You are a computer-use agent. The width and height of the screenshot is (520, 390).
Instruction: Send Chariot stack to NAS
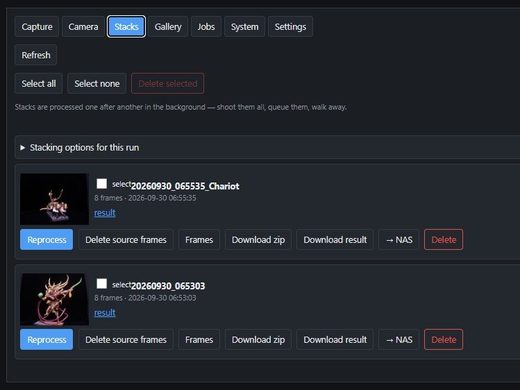point(399,240)
